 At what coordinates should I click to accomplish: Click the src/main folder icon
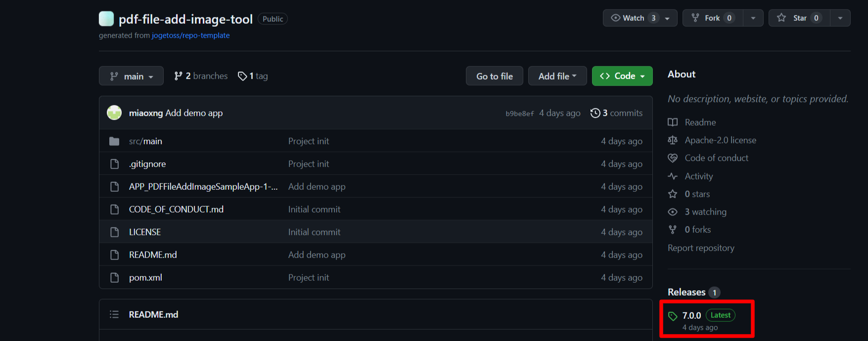click(114, 141)
